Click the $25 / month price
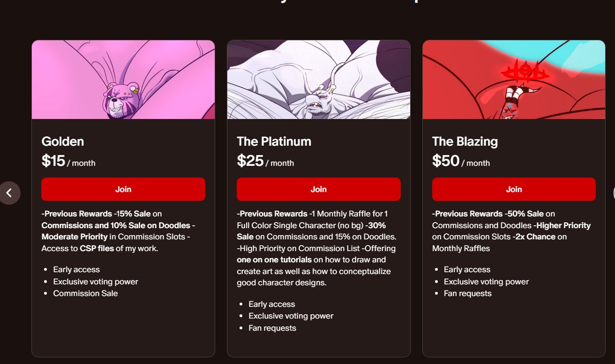This screenshot has width=615, height=364. (265, 162)
